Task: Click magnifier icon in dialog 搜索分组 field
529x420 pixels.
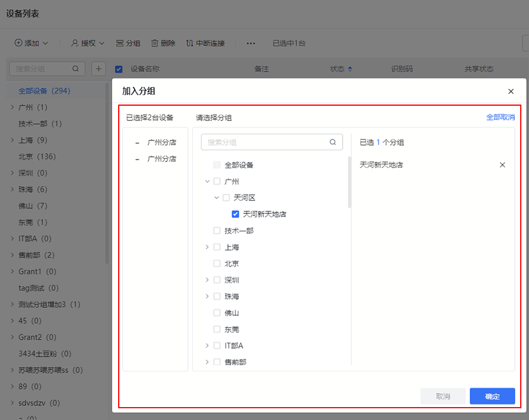Action: point(333,142)
